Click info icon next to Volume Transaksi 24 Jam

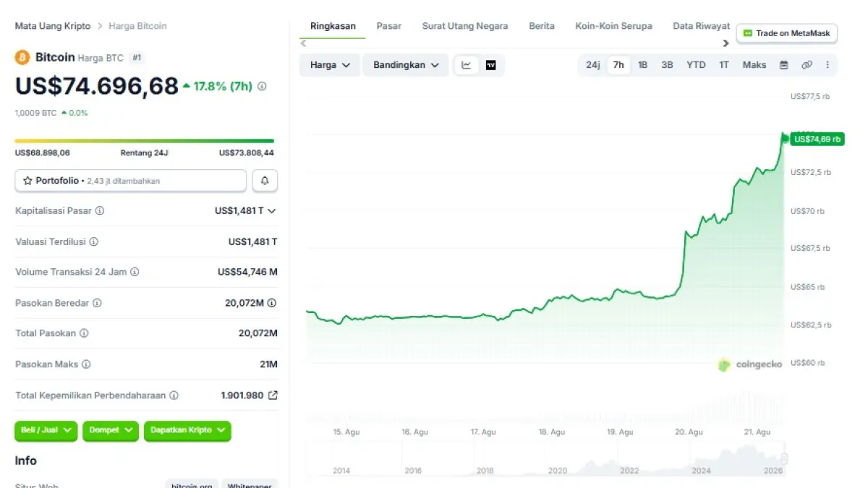(135, 273)
